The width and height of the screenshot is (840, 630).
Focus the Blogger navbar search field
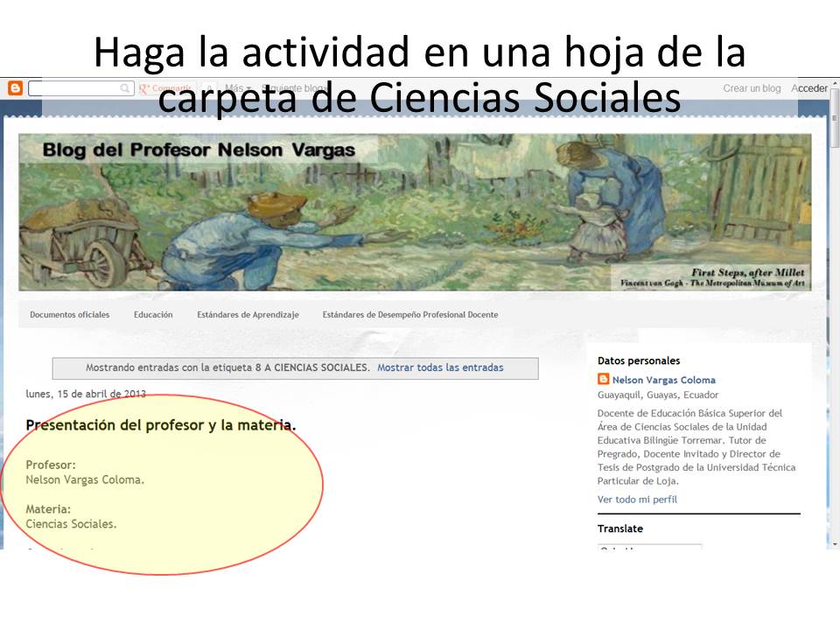coord(80,88)
